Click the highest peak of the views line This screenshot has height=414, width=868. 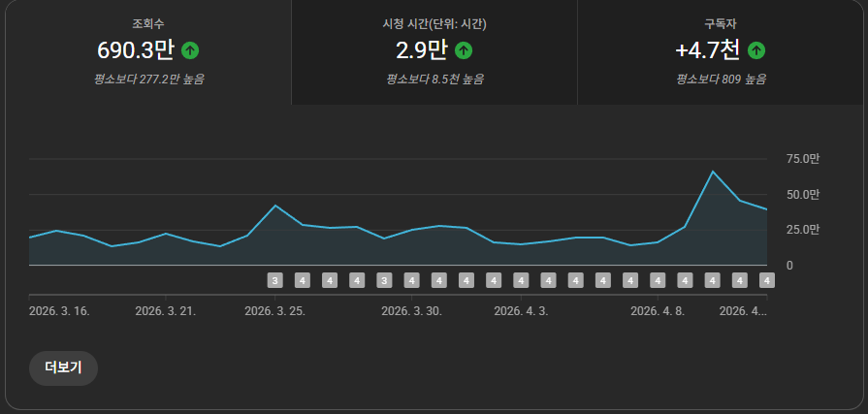(713, 172)
